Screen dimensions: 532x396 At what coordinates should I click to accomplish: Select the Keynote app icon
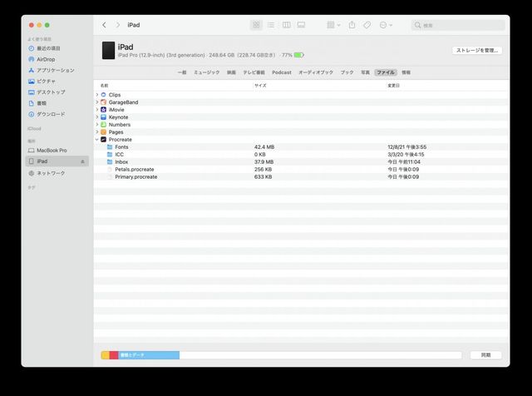click(103, 117)
